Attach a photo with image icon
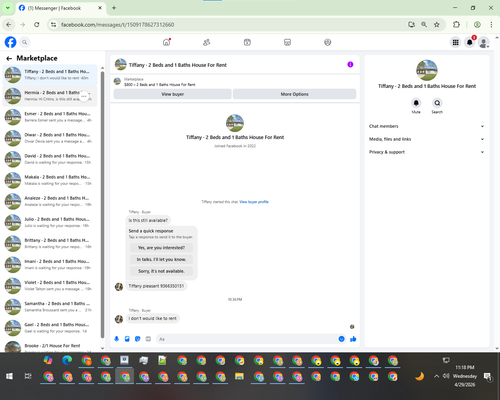500x400 pixels. tap(127, 339)
